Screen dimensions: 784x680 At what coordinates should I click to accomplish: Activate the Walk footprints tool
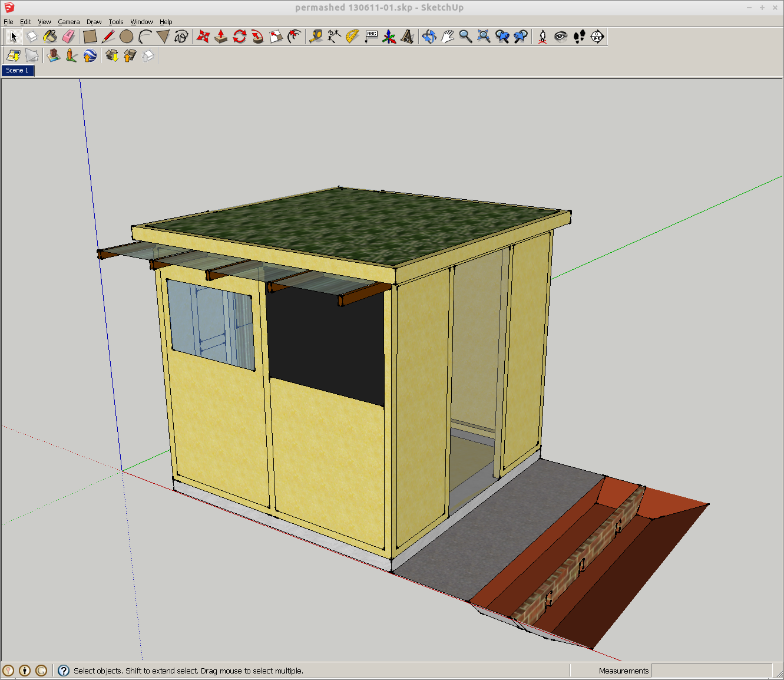tap(579, 37)
